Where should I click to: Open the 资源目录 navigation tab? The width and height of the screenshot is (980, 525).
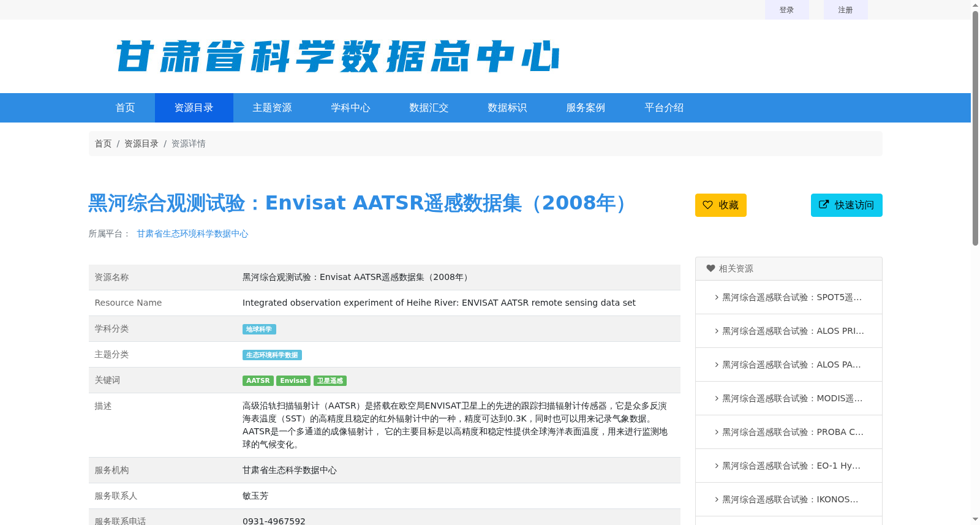[x=194, y=108]
